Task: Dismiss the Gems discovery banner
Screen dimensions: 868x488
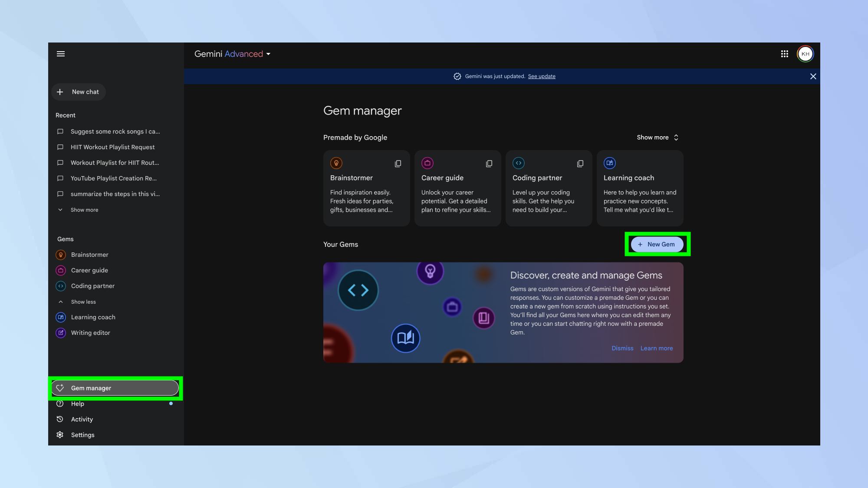Action: click(x=622, y=348)
